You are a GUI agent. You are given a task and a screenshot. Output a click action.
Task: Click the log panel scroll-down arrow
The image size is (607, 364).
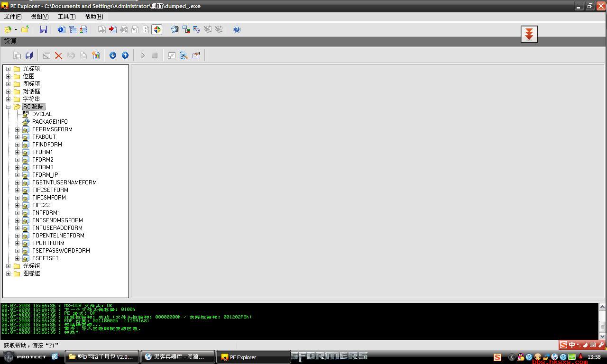[x=602, y=336]
